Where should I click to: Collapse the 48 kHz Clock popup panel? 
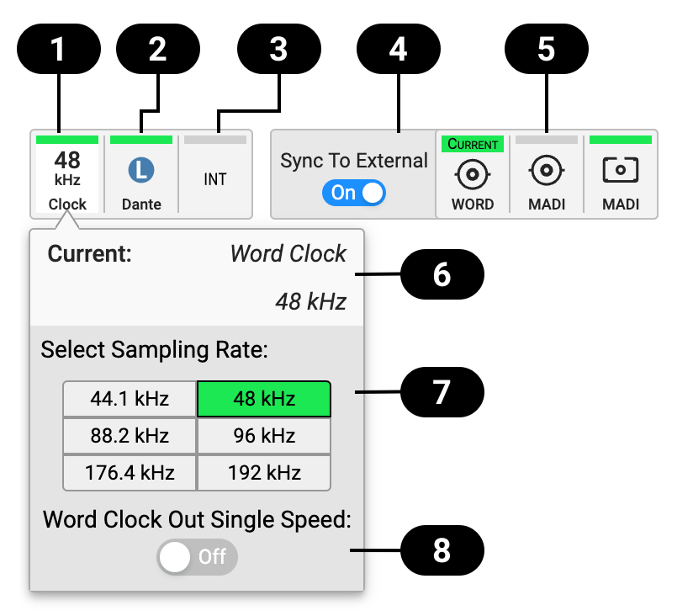pos(67,174)
